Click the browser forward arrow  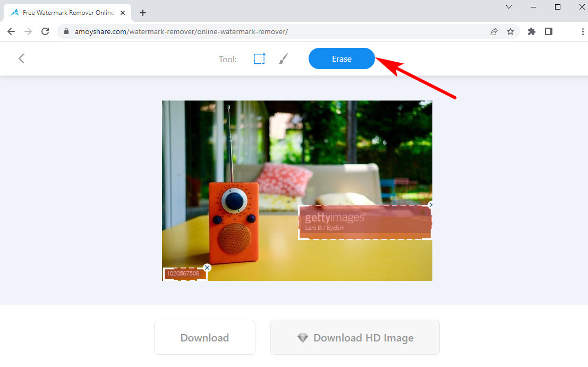click(x=28, y=31)
